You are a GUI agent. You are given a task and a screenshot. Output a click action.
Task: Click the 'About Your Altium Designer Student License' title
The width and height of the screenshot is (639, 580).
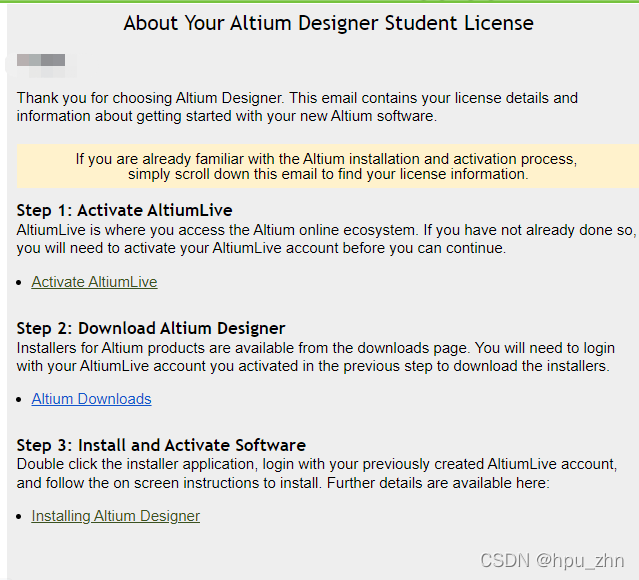pyautogui.click(x=328, y=23)
